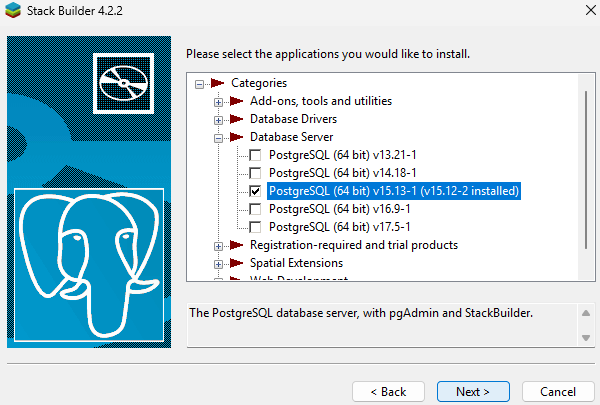
Task: Select the Spatial Extensions label
Action: (x=296, y=263)
